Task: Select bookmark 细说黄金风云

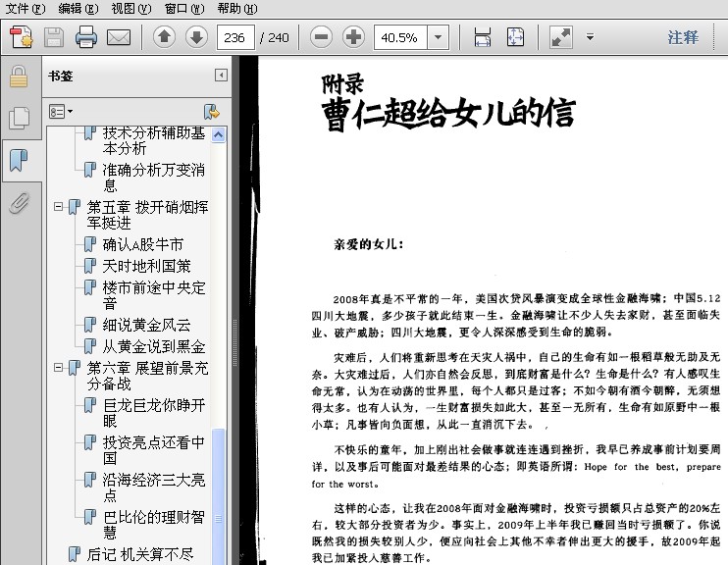Action: 147,325
